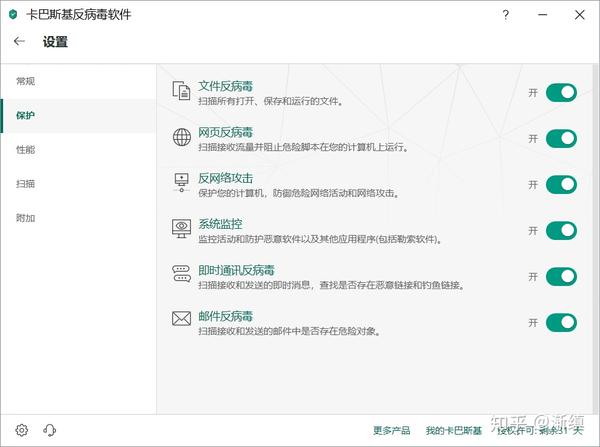Click the 更多产品 link

(391, 431)
